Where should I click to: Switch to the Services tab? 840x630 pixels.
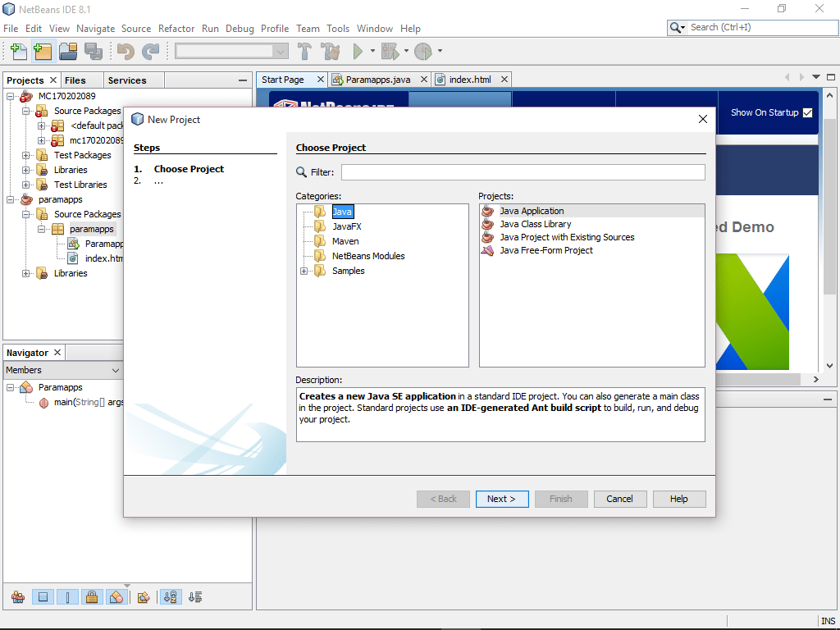point(127,80)
